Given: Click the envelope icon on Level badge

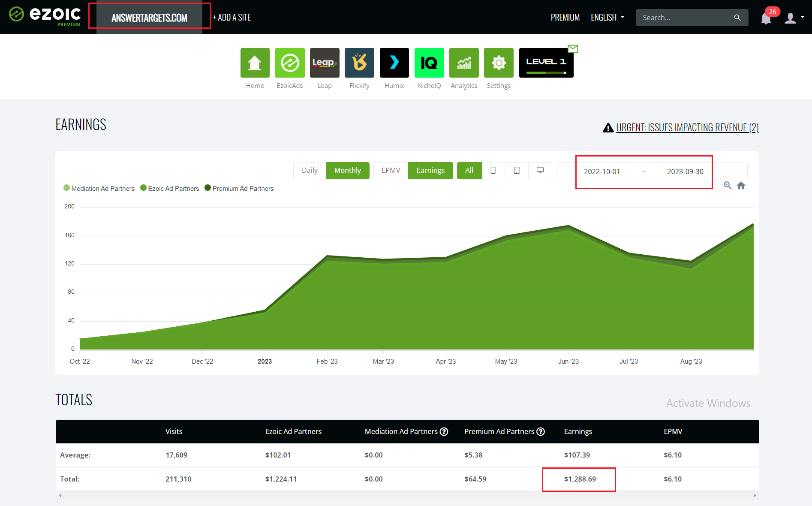Looking at the screenshot, I should [573, 48].
